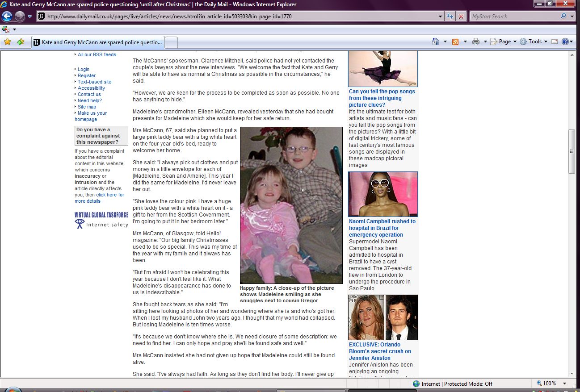580x392 pixels.
Task: Click the Register link in sidebar
Action: coord(87,75)
